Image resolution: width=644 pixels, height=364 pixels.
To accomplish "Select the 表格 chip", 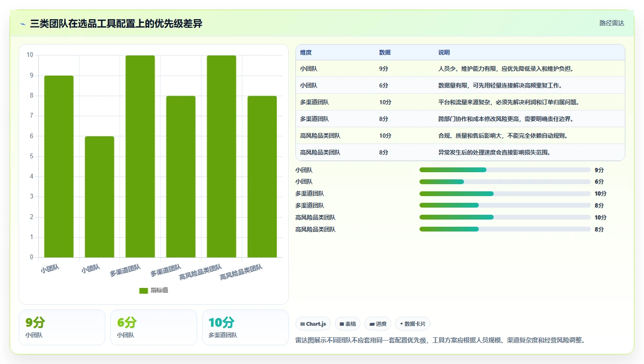I will (348, 324).
